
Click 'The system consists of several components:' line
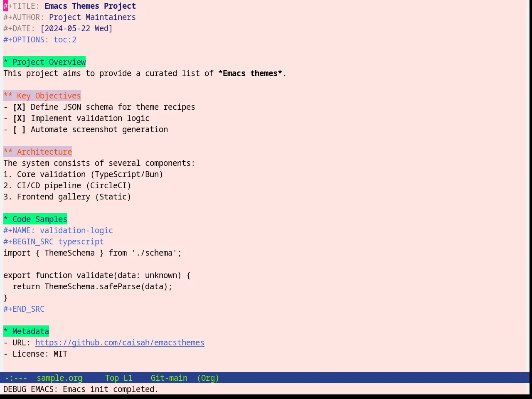tap(99, 163)
